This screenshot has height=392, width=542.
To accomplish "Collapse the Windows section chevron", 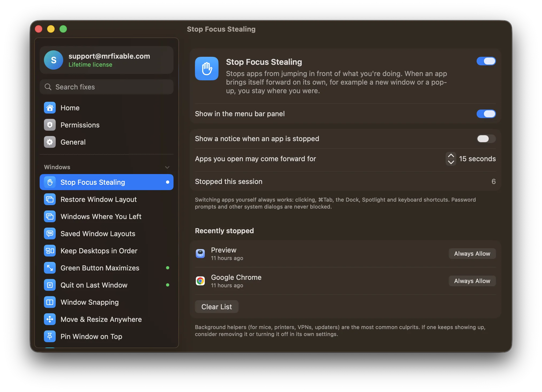I will coord(167,167).
